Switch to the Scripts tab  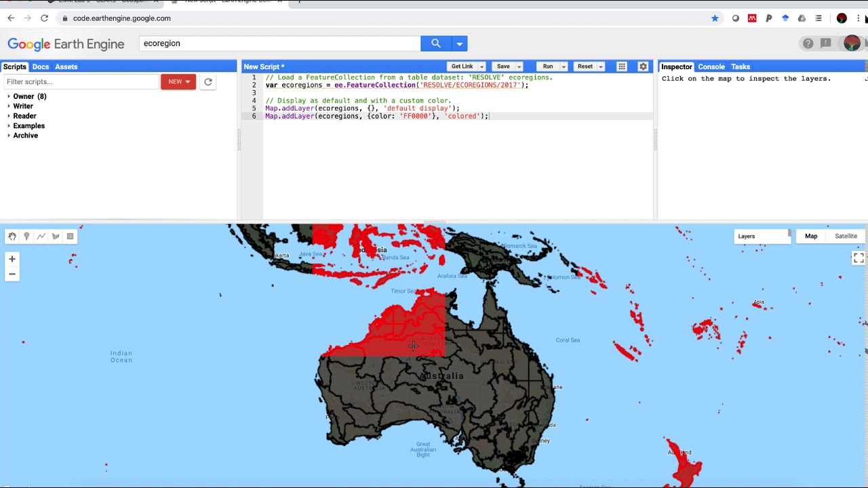tap(14, 66)
